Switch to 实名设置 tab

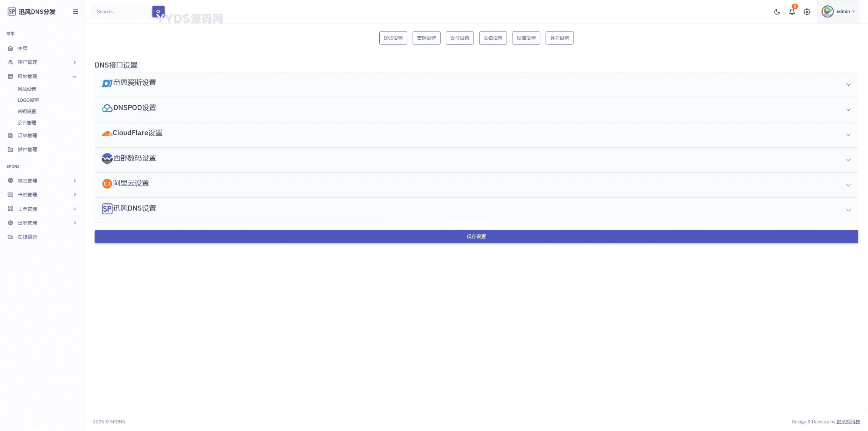[493, 38]
